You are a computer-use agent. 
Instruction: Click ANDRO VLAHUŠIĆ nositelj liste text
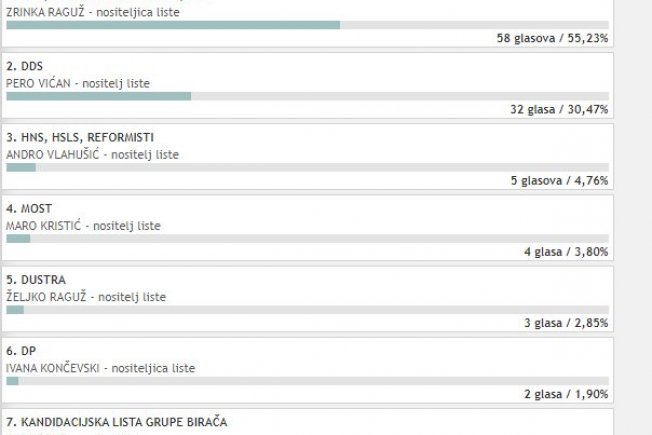tap(92, 155)
